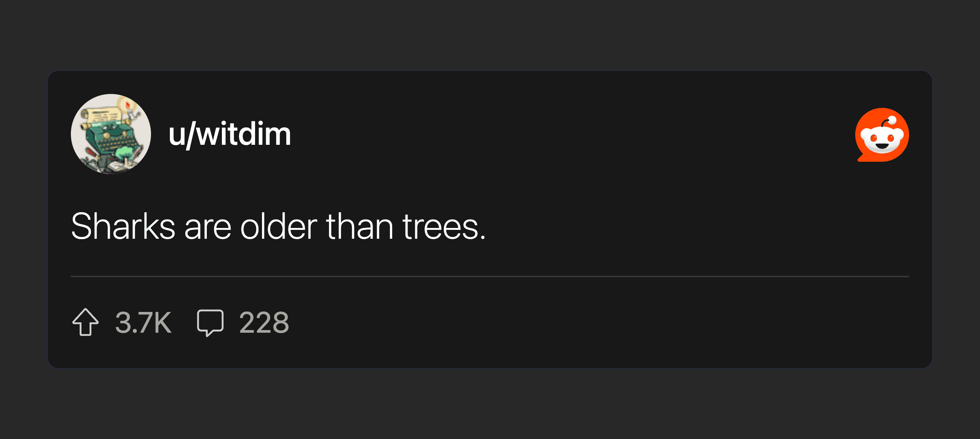This screenshot has height=439, width=980.
Task: Click the 228 comment count
Action: [x=264, y=322]
